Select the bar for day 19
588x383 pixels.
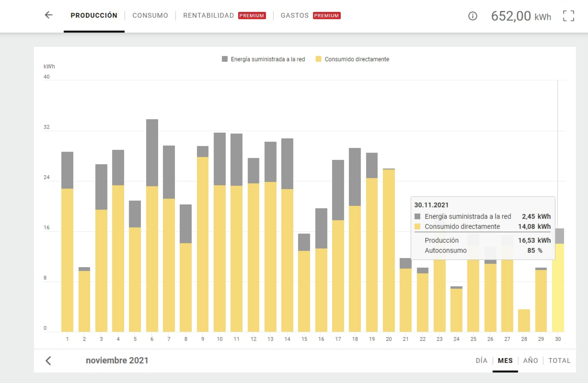tap(372, 242)
